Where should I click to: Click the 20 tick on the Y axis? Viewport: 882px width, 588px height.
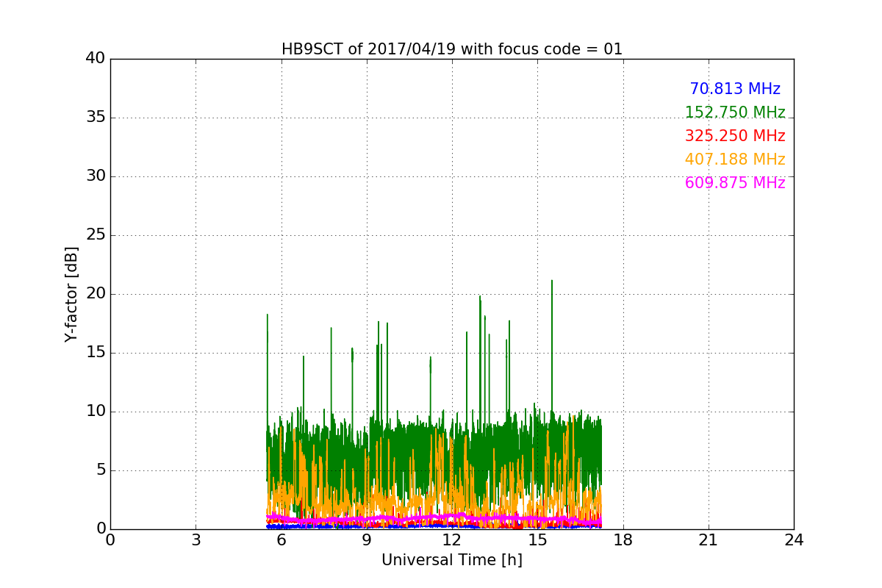point(96,294)
